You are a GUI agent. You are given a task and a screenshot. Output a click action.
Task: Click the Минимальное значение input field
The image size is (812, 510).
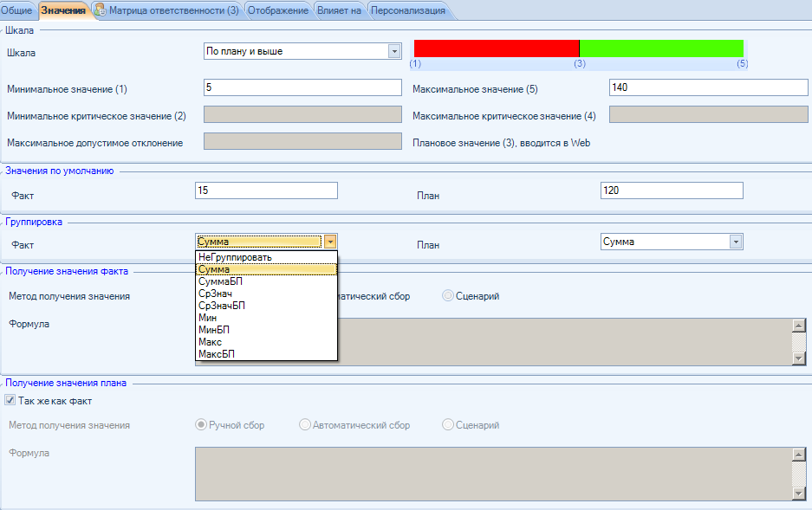pos(302,87)
